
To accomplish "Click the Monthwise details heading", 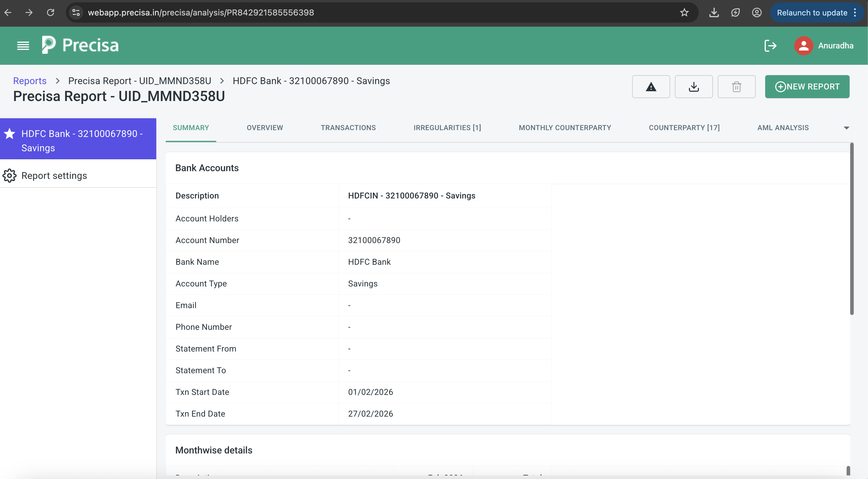I will (x=214, y=450).
